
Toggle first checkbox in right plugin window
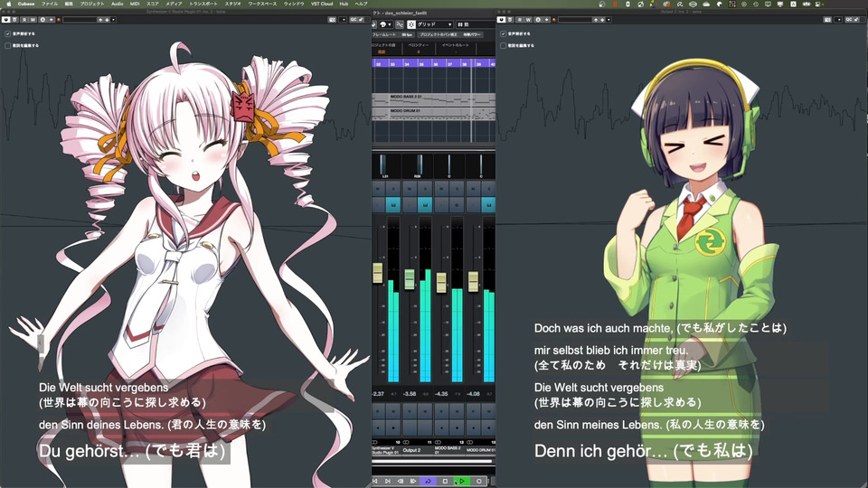pos(504,33)
